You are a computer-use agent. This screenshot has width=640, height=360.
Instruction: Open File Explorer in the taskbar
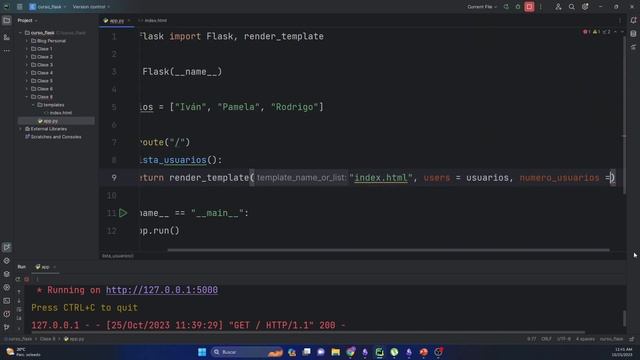click(x=336, y=352)
